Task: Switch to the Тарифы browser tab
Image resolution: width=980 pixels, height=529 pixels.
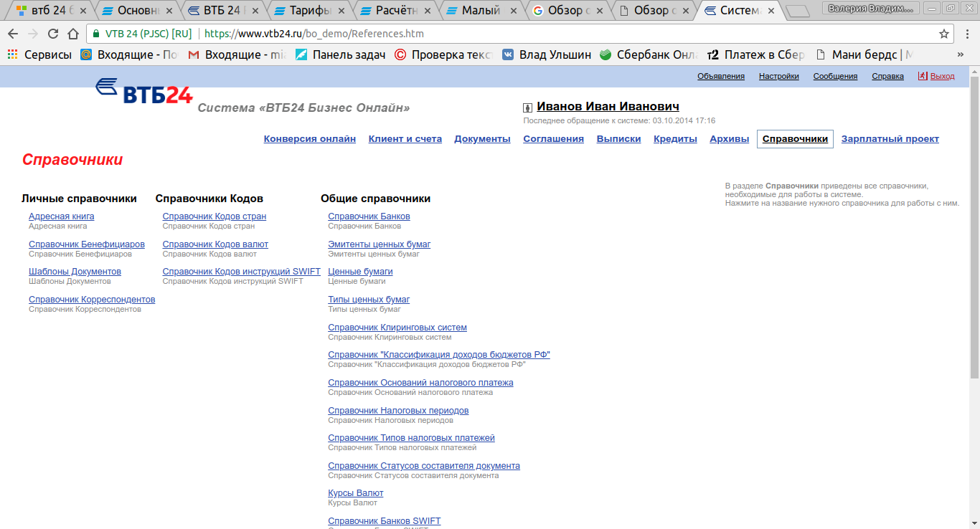Action: click(x=311, y=11)
